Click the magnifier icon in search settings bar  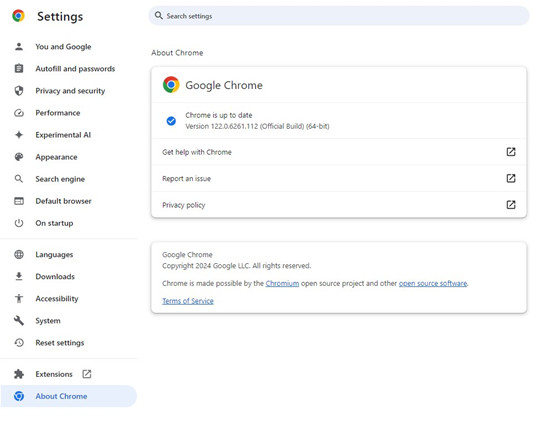(159, 15)
